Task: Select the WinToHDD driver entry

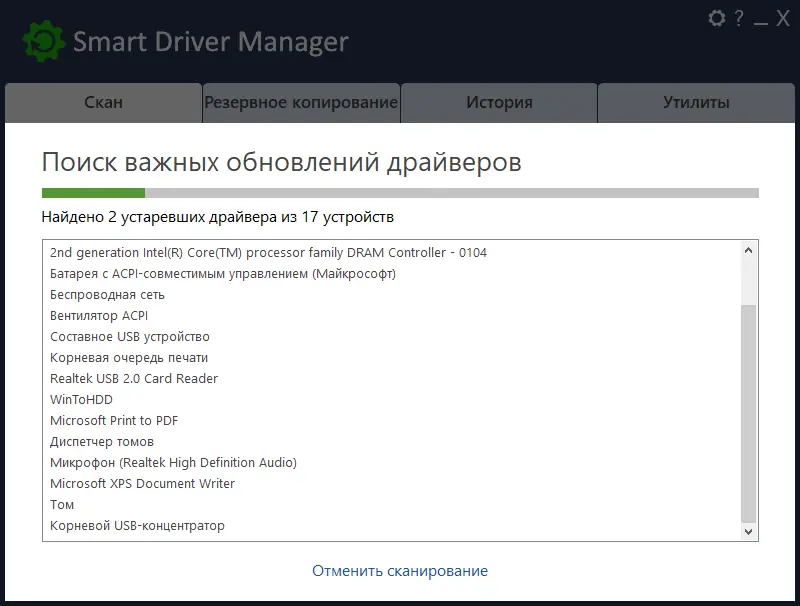Action: pyautogui.click(x=79, y=399)
